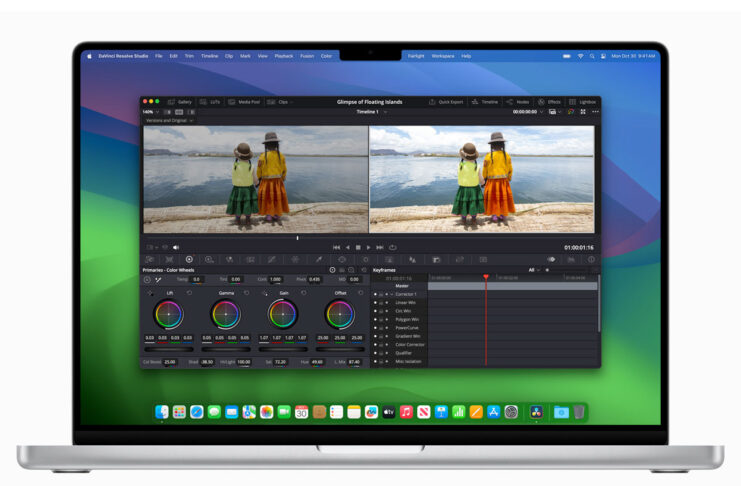
Task: Open the HDR wheels palette icon
Action: 209,260
